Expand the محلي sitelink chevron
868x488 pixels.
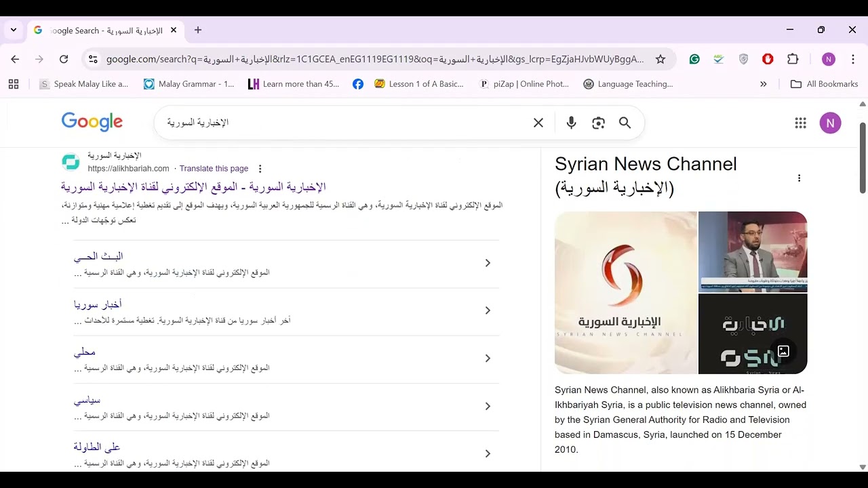click(488, 359)
